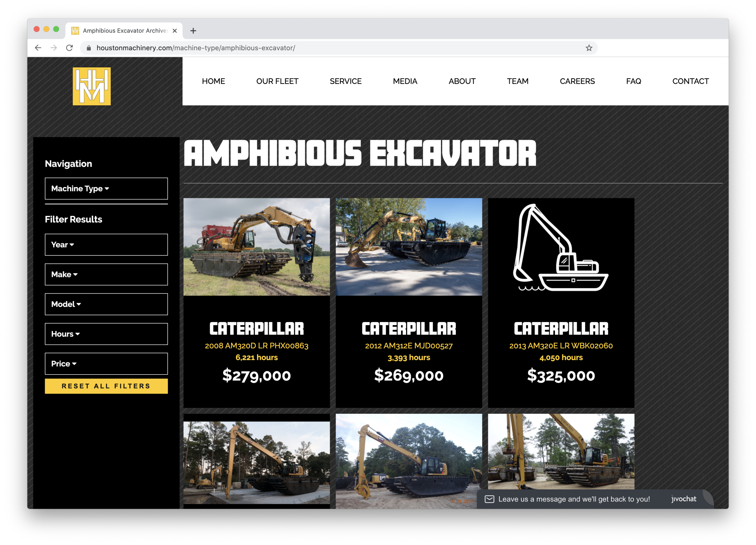Navigate to the OUR FLEET menu item

[277, 81]
